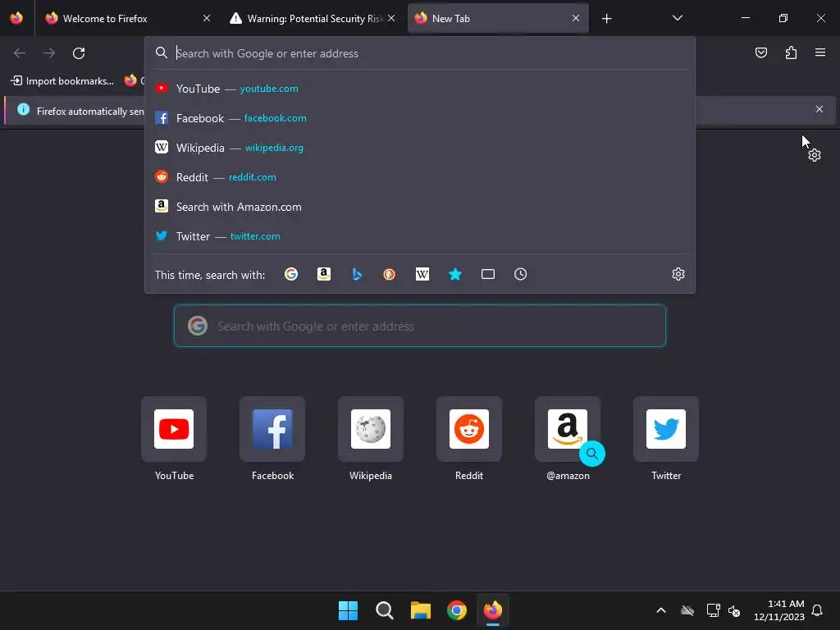
Task: Open search settings gear in dropdown
Action: pos(678,274)
